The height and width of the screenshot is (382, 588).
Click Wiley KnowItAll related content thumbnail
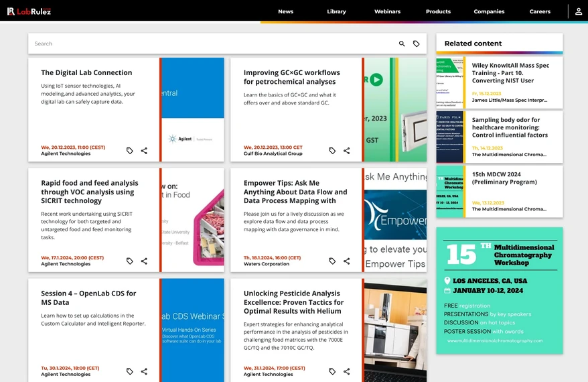[x=449, y=82]
